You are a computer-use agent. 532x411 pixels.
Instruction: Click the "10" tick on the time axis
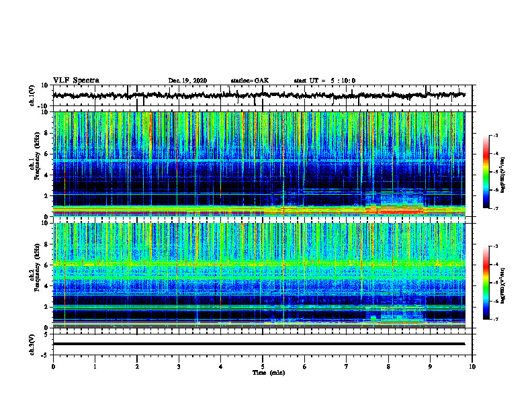(x=472, y=367)
